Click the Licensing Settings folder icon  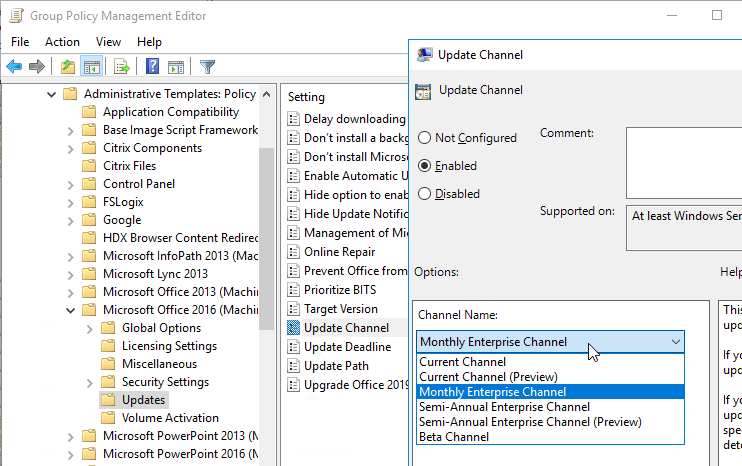(108, 346)
